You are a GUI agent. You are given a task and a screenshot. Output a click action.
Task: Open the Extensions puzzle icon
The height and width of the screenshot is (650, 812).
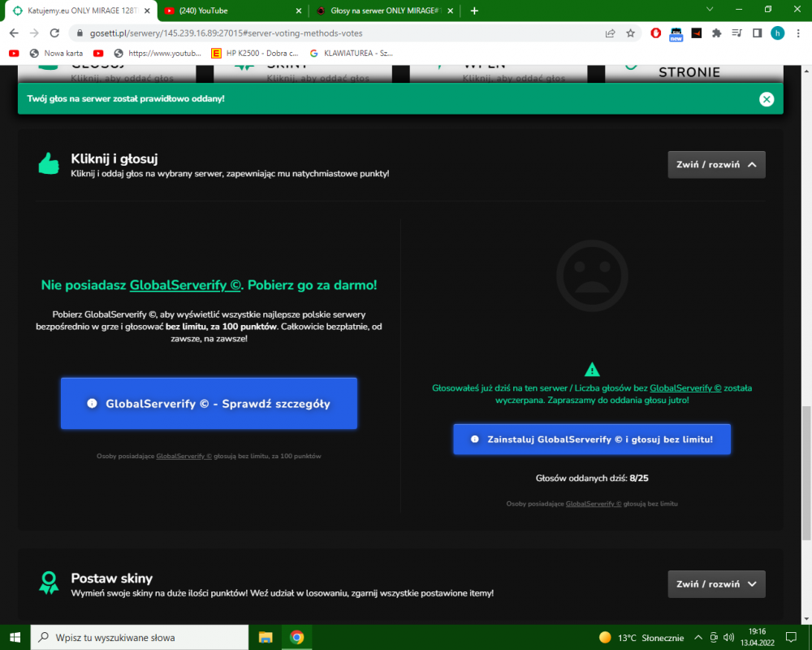tap(717, 33)
